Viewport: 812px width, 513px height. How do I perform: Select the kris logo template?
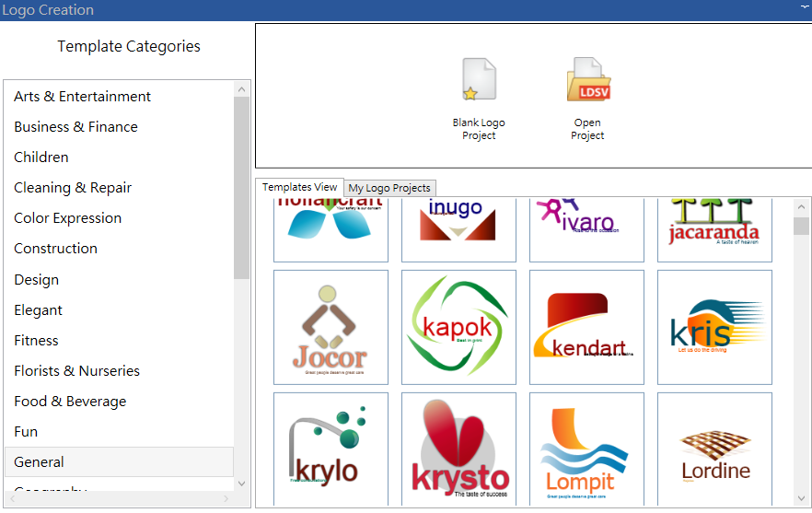(714, 327)
